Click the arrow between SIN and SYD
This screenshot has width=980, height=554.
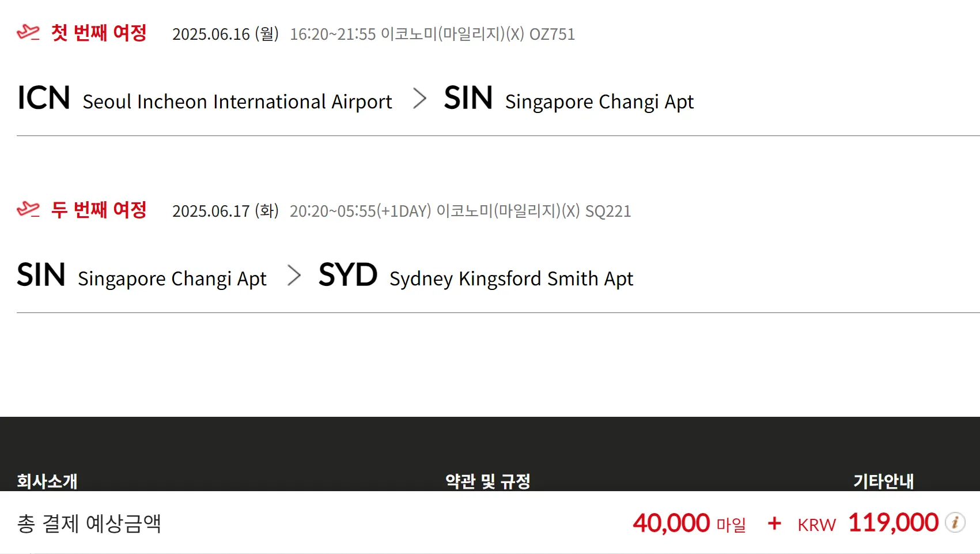point(294,276)
